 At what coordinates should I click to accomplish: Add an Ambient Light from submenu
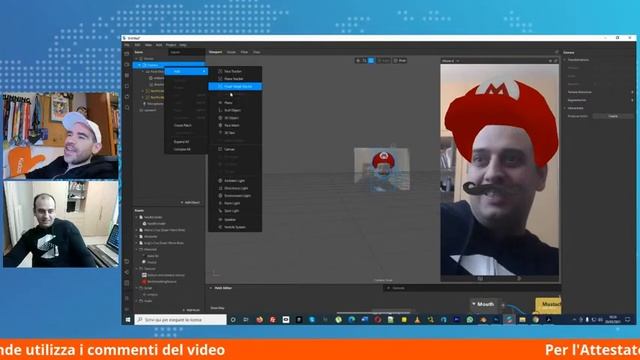tap(235, 180)
